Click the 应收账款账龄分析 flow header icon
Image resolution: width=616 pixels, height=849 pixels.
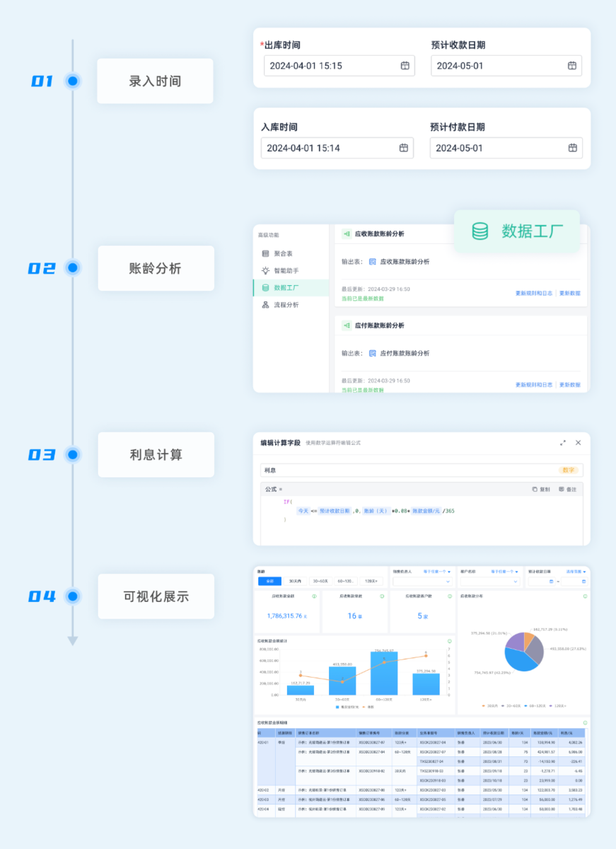pyautogui.click(x=347, y=233)
